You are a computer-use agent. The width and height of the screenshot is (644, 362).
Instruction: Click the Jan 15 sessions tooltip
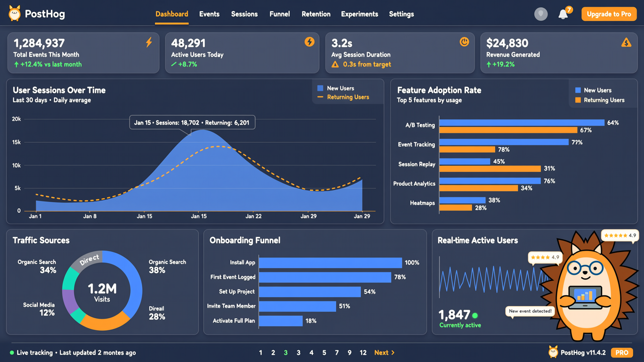(x=193, y=123)
